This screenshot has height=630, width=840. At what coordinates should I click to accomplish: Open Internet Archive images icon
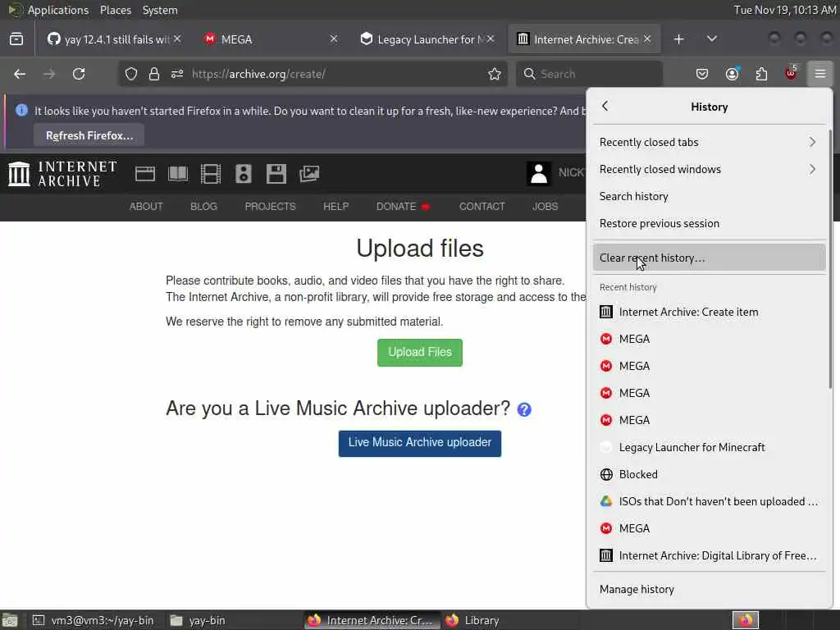(309, 174)
